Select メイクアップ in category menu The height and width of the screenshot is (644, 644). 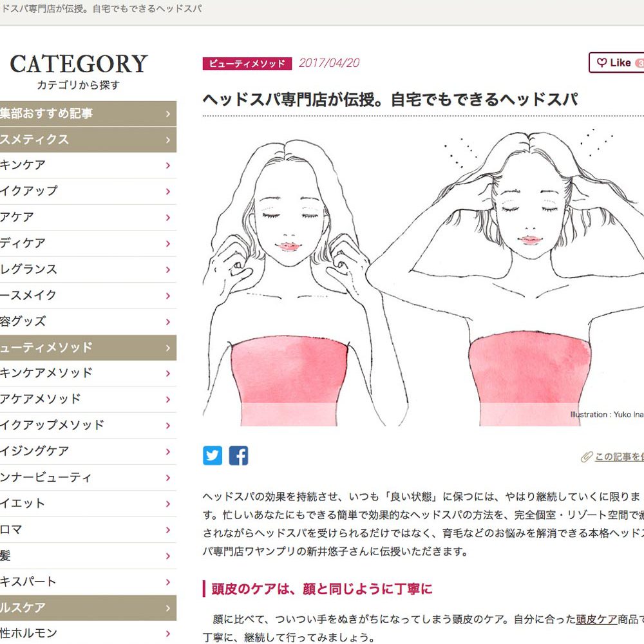click(88, 191)
